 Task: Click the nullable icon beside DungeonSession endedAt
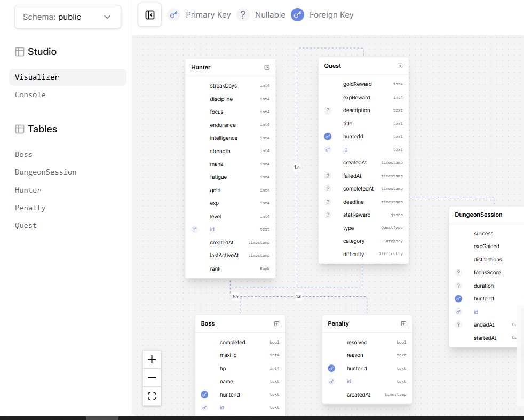pos(458,325)
